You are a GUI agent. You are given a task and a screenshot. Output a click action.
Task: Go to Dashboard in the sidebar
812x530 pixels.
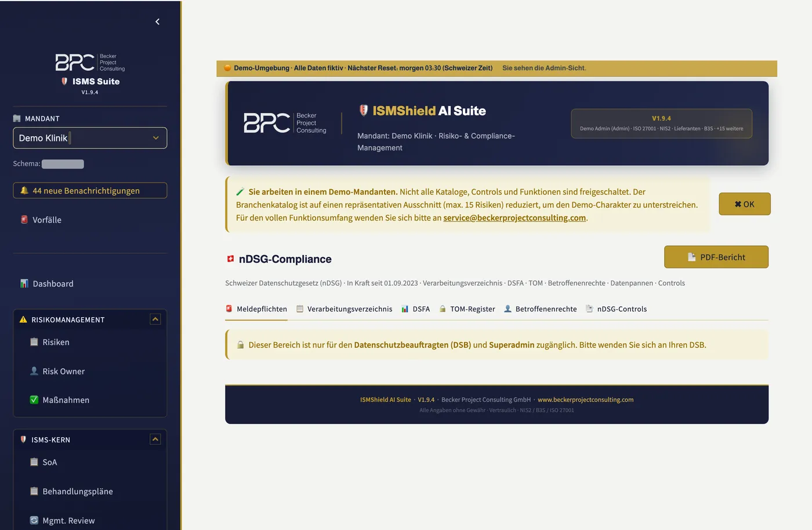coord(90,284)
